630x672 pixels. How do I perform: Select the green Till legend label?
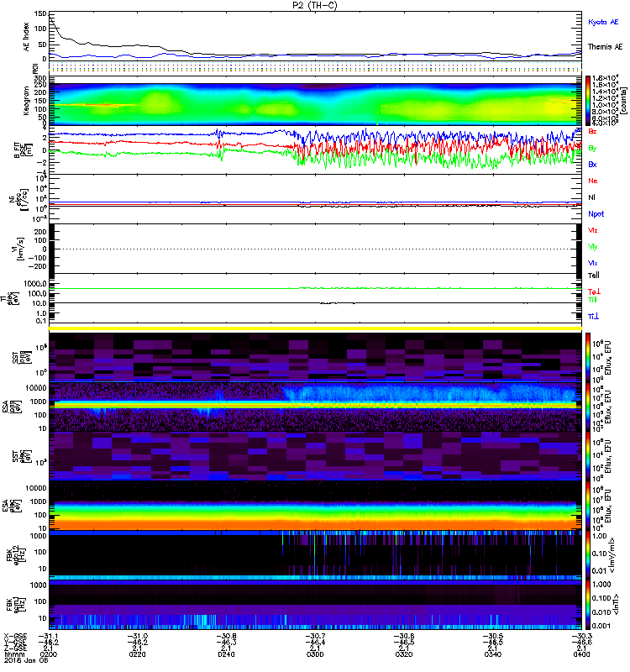click(592, 300)
